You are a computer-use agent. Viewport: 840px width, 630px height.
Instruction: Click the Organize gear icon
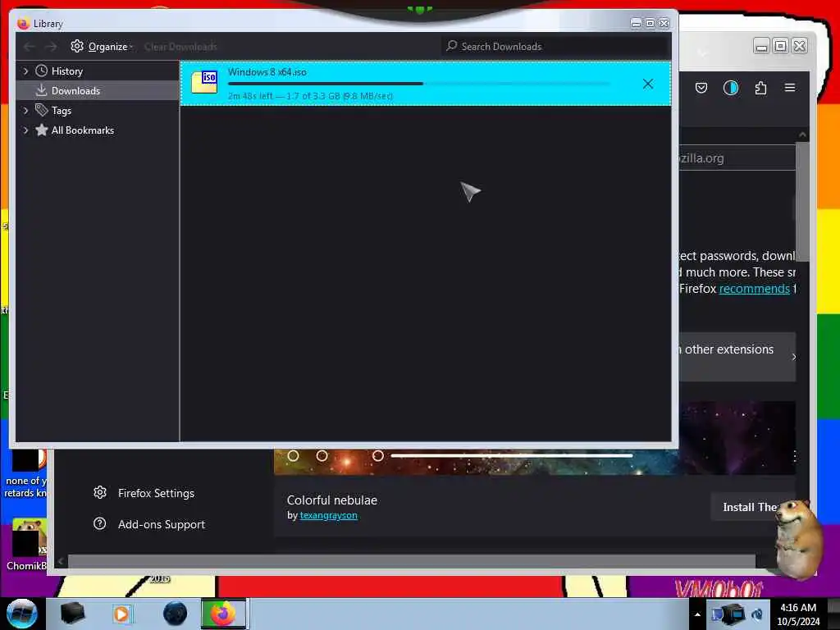(77, 46)
